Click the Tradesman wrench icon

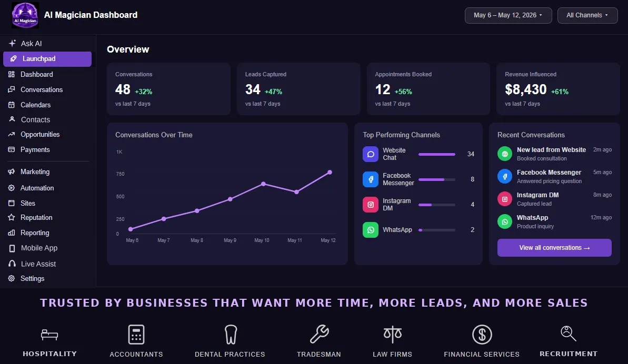point(319,334)
